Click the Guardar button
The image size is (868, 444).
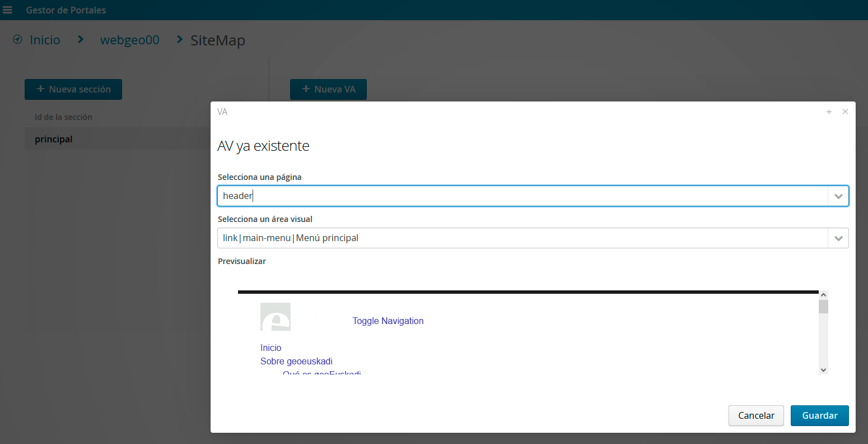(x=820, y=415)
